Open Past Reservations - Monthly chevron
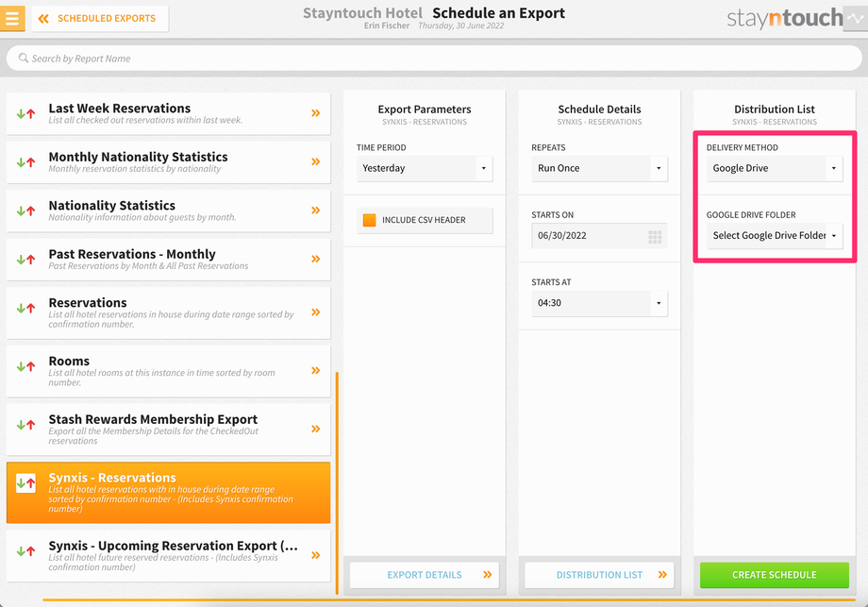This screenshot has height=607, width=868. click(x=315, y=259)
